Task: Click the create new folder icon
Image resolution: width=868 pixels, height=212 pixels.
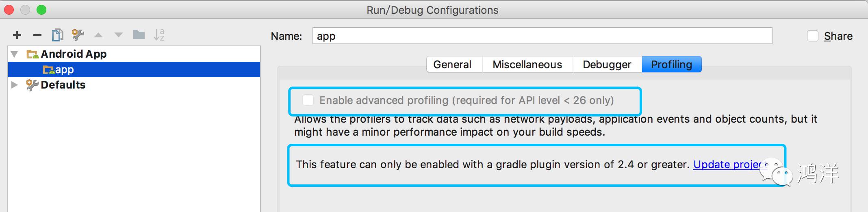Action: tap(139, 35)
